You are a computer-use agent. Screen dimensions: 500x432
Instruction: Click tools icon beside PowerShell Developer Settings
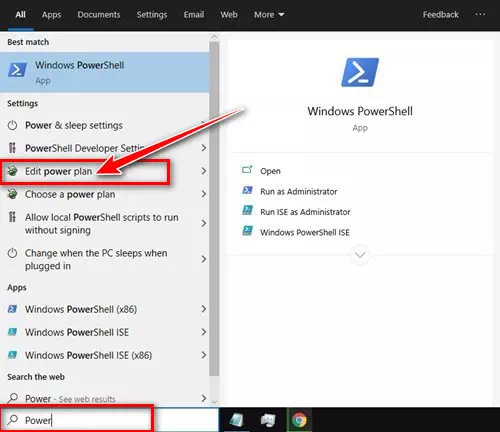pos(12,148)
